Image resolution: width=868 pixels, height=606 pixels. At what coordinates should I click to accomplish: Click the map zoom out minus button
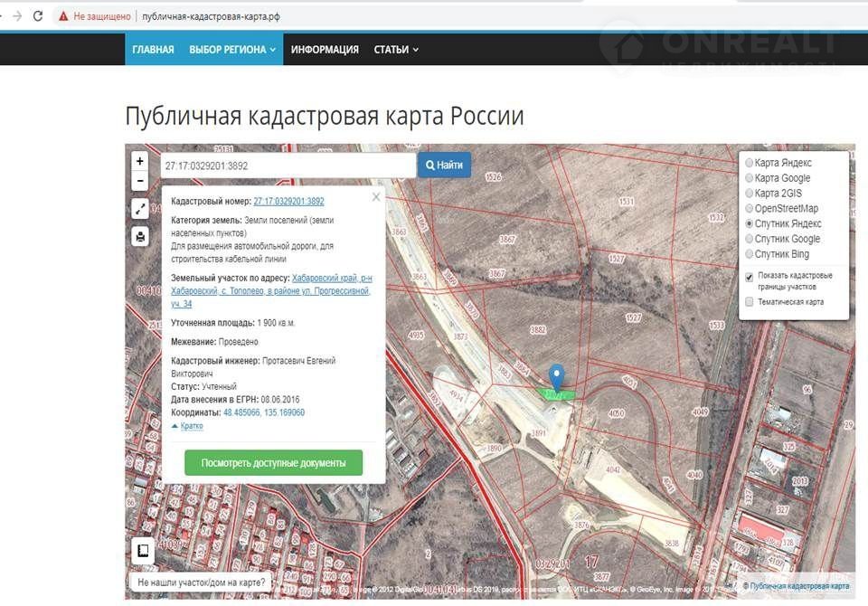(139, 180)
